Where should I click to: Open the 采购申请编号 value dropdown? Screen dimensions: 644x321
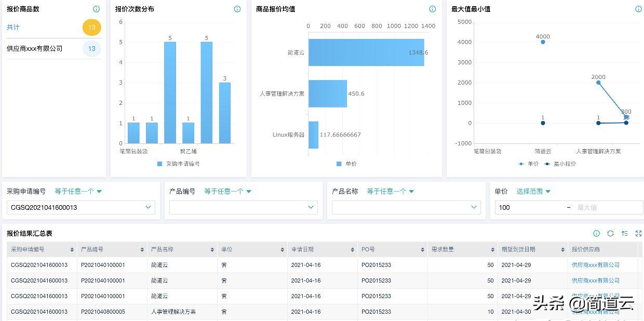coord(81,207)
